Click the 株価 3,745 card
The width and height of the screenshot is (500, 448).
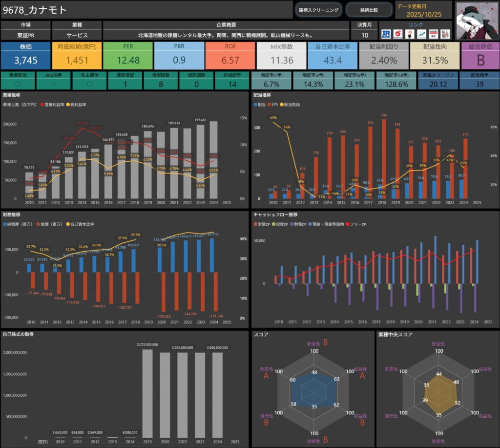coord(25,55)
